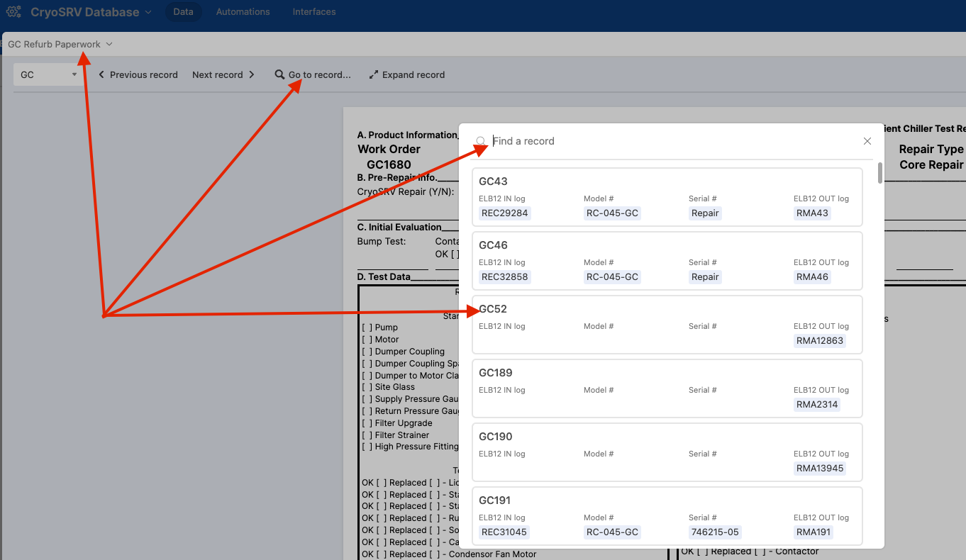966x560 pixels.
Task: Click the Motor checkbox bracket
Action: (367, 340)
